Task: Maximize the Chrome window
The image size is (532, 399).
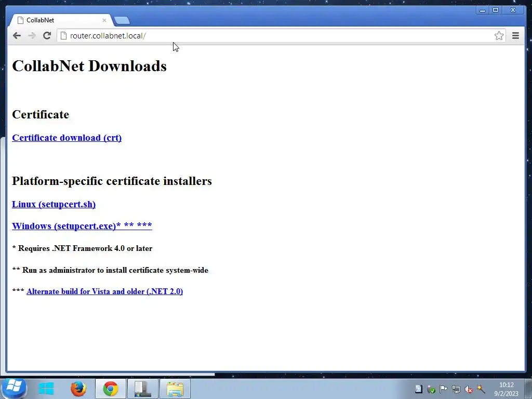Action: pos(495,10)
